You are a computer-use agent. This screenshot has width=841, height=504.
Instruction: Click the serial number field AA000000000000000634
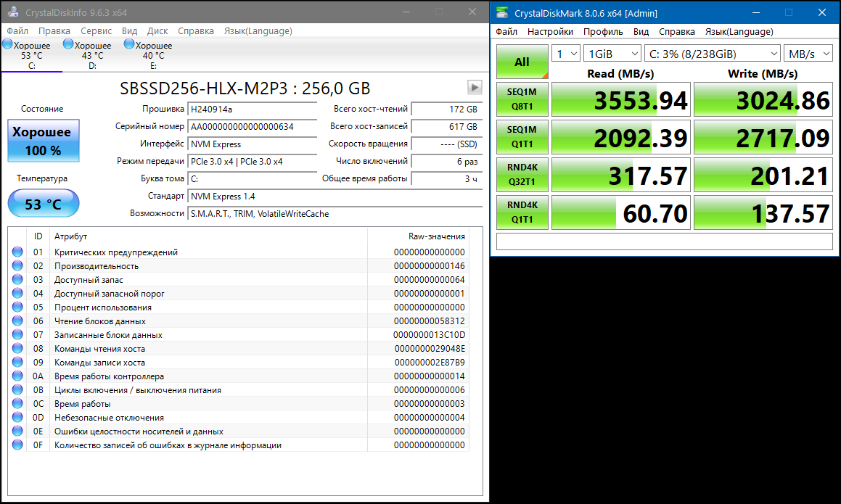252,126
